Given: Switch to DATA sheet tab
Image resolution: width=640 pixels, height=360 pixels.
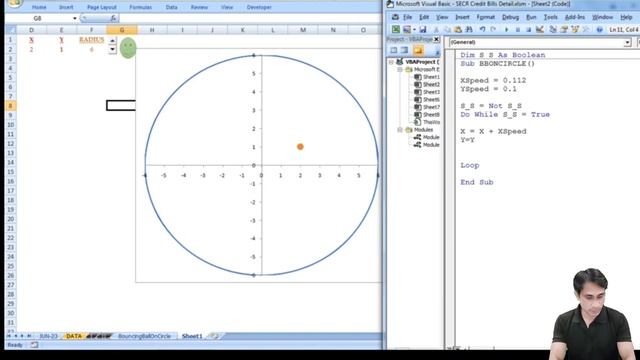Looking at the screenshot, I should click(73, 336).
